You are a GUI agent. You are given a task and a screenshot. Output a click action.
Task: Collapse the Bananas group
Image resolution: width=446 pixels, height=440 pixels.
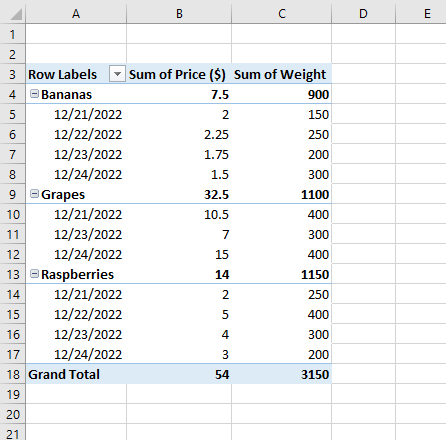click(x=34, y=94)
